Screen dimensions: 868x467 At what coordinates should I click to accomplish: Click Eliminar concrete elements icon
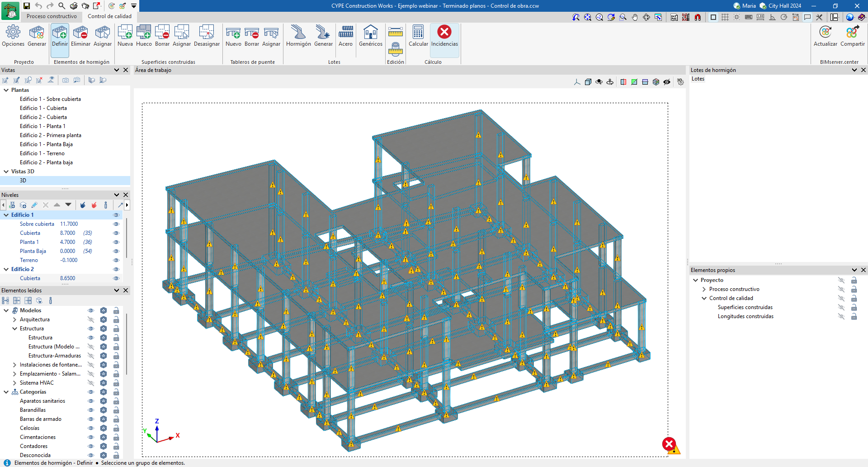tap(80, 33)
